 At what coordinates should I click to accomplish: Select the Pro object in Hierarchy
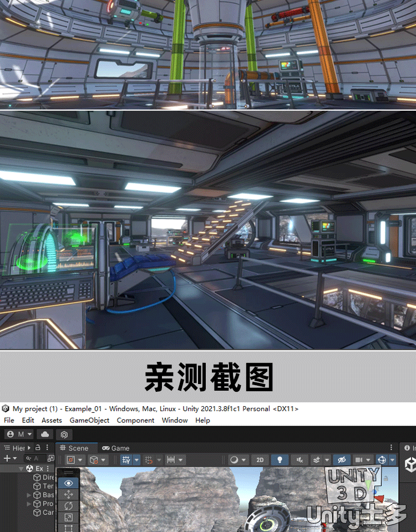click(44, 504)
